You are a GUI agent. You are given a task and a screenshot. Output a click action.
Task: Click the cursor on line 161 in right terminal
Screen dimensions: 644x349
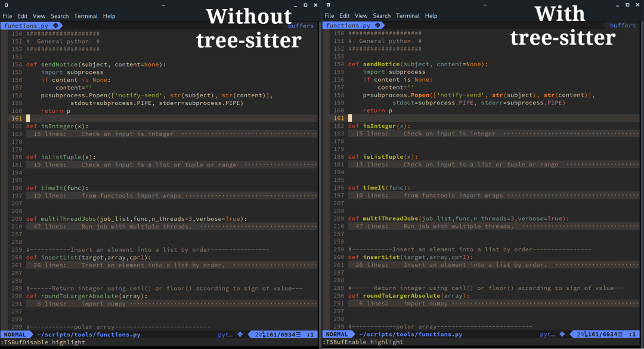[x=350, y=118]
